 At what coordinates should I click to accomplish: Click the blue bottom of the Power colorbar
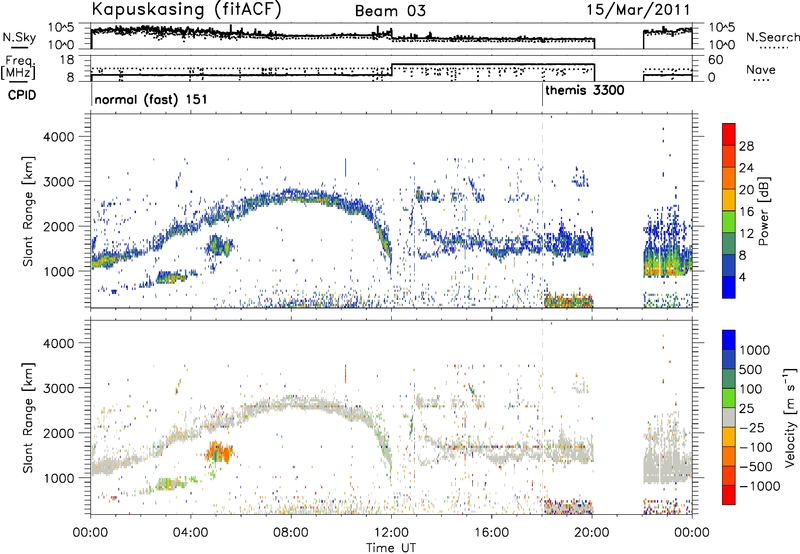point(729,287)
